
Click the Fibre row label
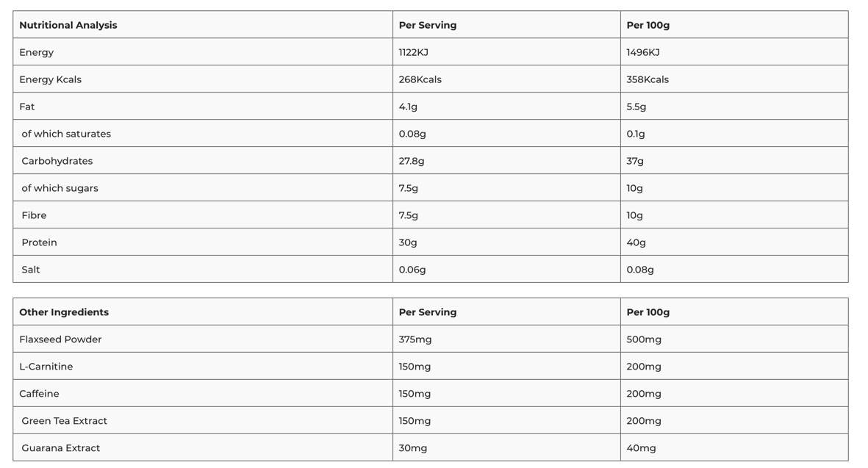[34, 215]
